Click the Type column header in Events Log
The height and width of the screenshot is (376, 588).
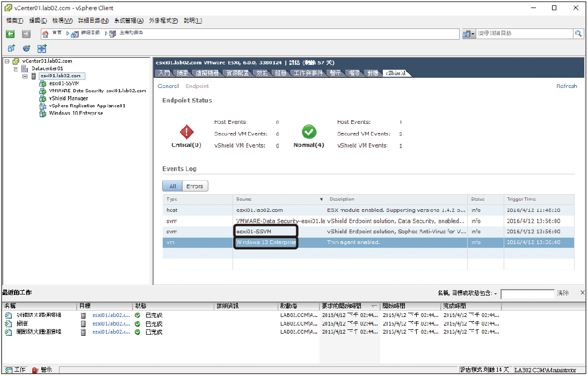197,199
